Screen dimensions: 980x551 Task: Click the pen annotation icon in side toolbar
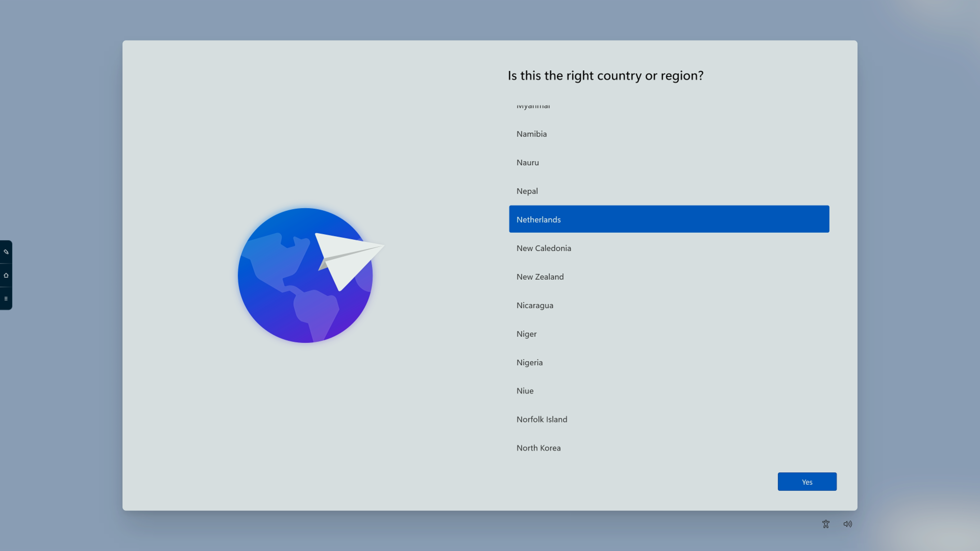(x=6, y=252)
